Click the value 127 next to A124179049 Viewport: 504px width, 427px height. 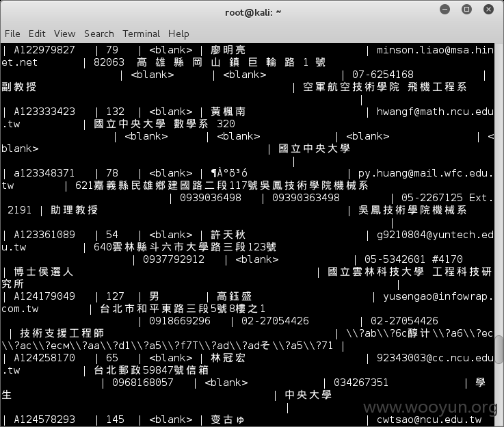click(115, 296)
